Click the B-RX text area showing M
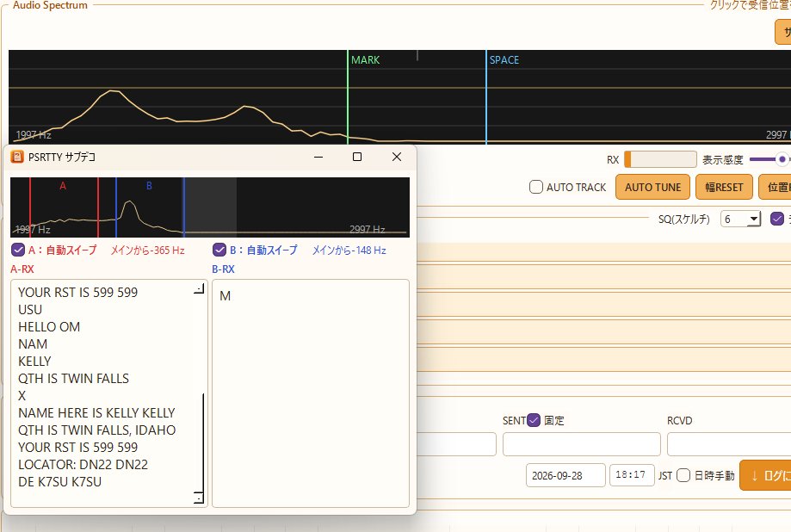The height and width of the screenshot is (532, 791). coord(310,393)
